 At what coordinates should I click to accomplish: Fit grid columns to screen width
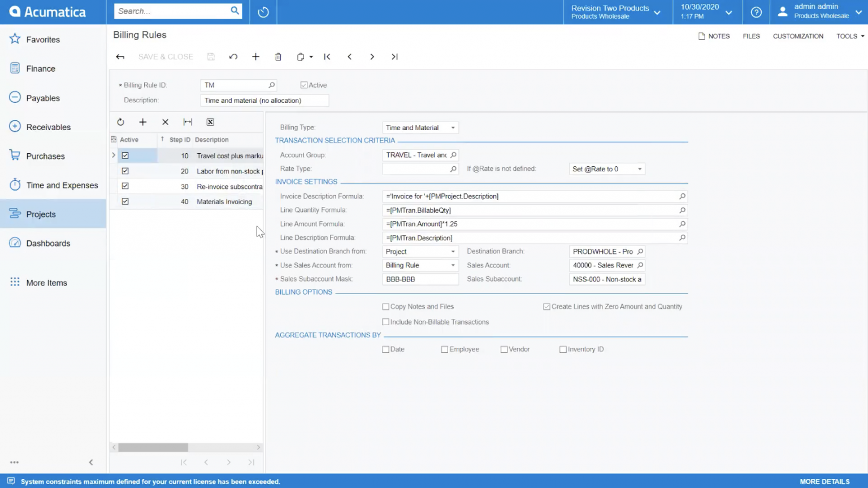pyautogui.click(x=188, y=122)
